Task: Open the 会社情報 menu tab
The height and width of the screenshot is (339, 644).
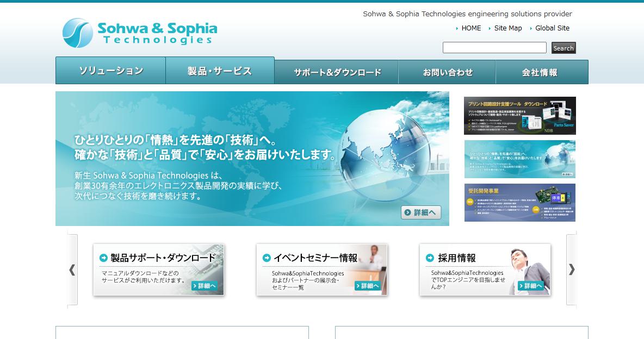Action: pyautogui.click(x=542, y=72)
